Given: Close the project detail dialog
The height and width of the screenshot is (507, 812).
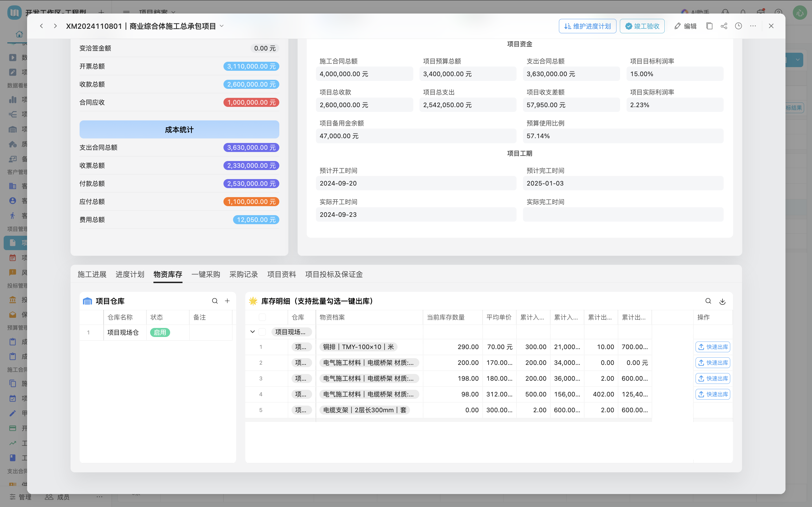Looking at the screenshot, I should (x=771, y=26).
